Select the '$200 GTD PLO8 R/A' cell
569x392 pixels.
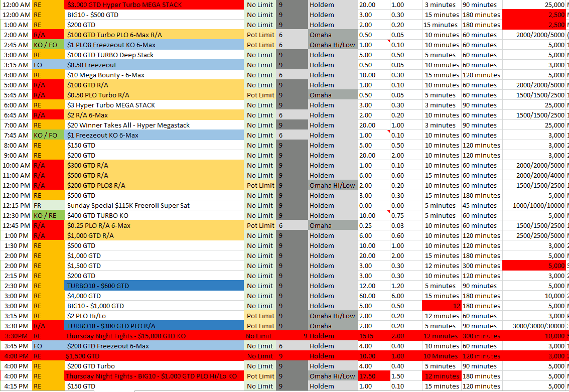154,186
